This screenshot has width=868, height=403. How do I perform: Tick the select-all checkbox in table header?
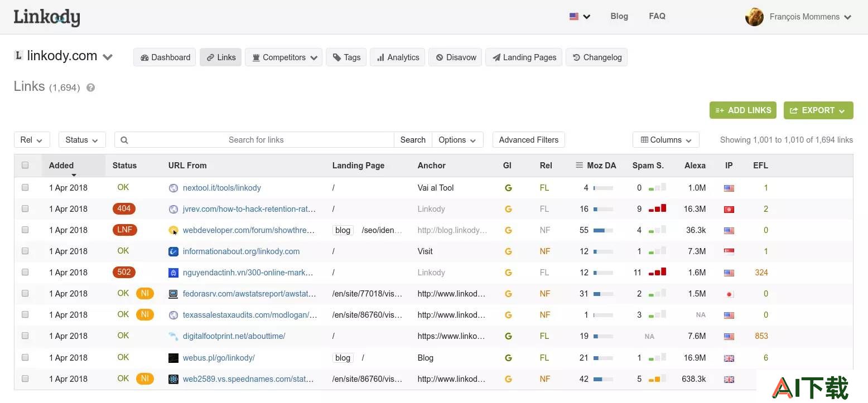click(25, 165)
